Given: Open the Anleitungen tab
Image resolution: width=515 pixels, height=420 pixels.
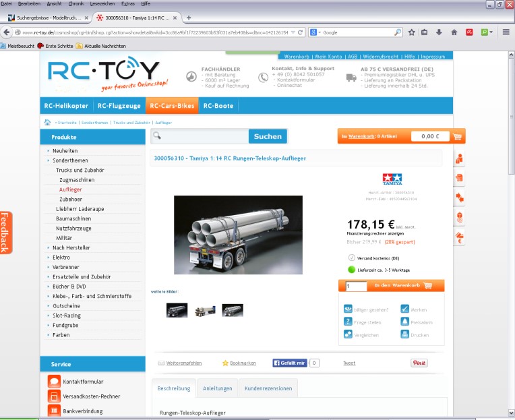Looking at the screenshot, I should click(218, 388).
